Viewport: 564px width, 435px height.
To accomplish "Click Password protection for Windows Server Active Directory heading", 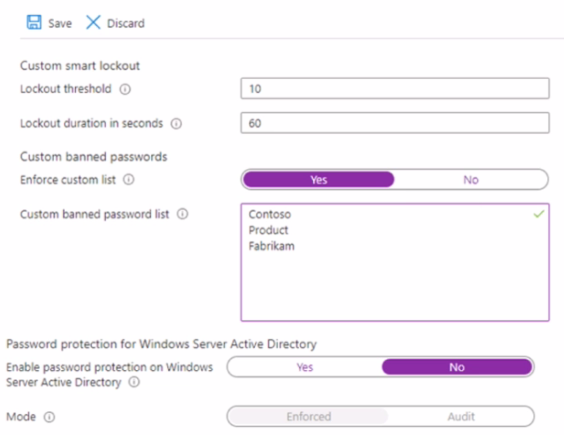I will 162,344.
